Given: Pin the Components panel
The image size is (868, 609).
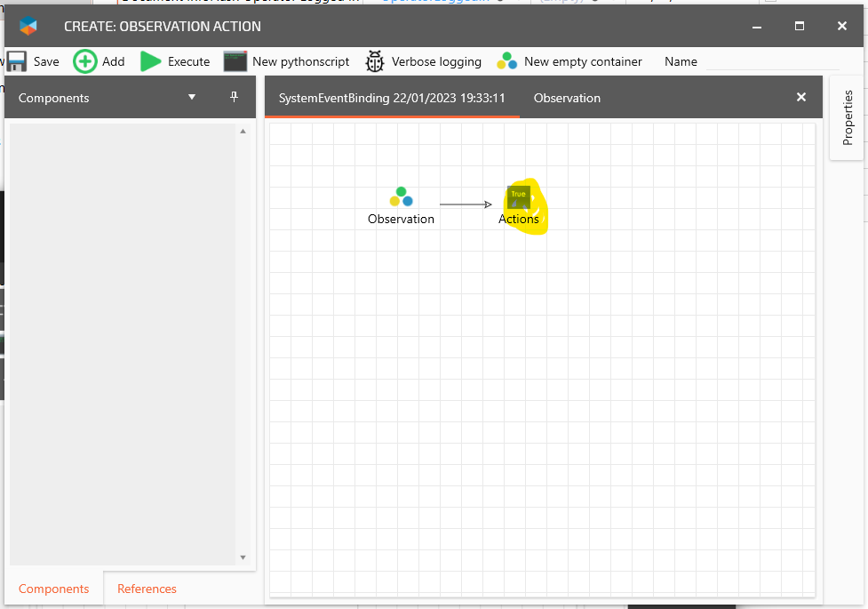Looking at the screenshot, I should (x=235, y=97).
